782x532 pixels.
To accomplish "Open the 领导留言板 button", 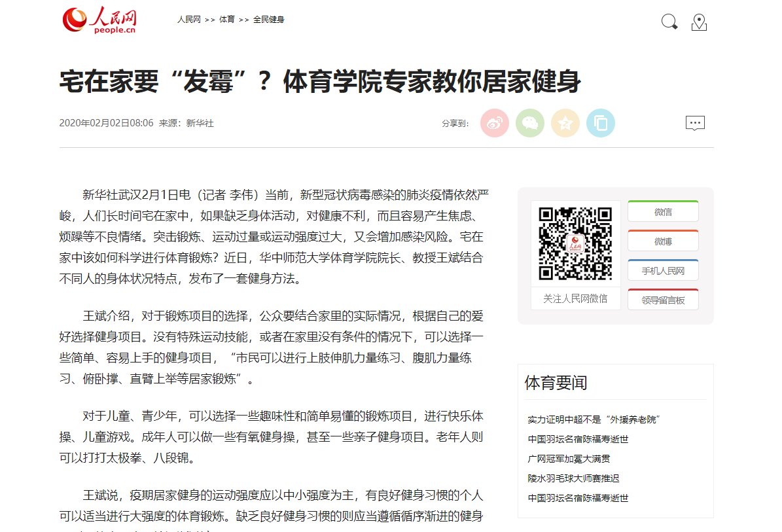I will click(663, 300).
